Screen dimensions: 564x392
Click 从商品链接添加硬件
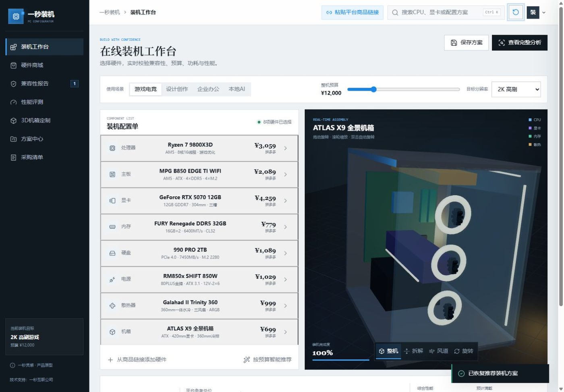click(137, 360)
